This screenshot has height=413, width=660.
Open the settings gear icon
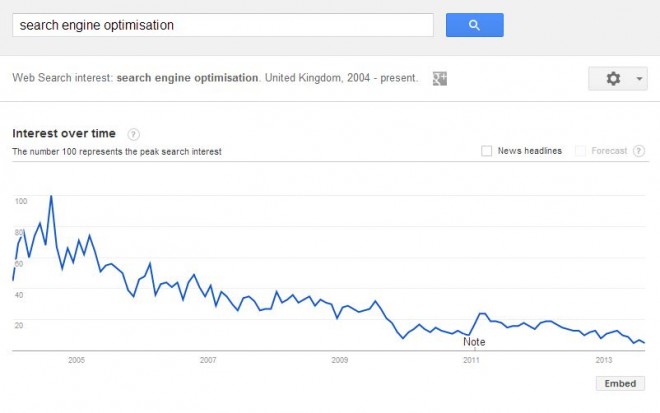pos(613,79)
